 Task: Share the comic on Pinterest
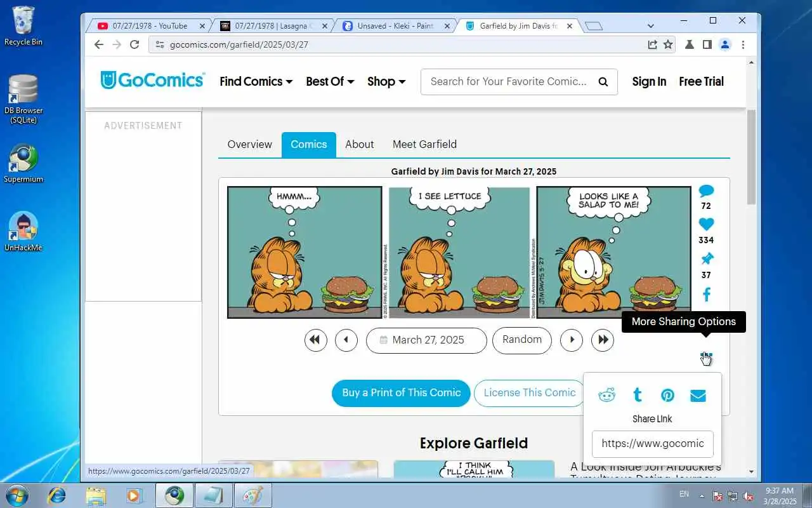[x=667, y=395]
